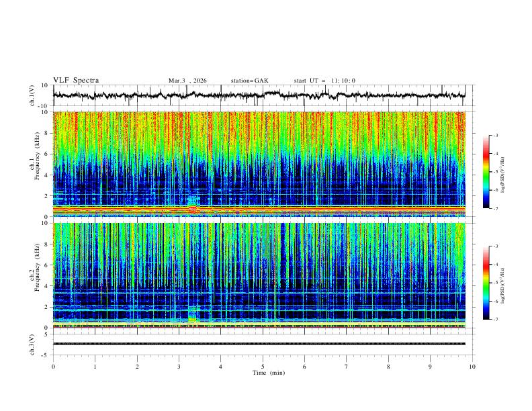This screenshot has height=411, width=532.
Task: Click the ch.2 color scale bar
Action: [486, 283]
